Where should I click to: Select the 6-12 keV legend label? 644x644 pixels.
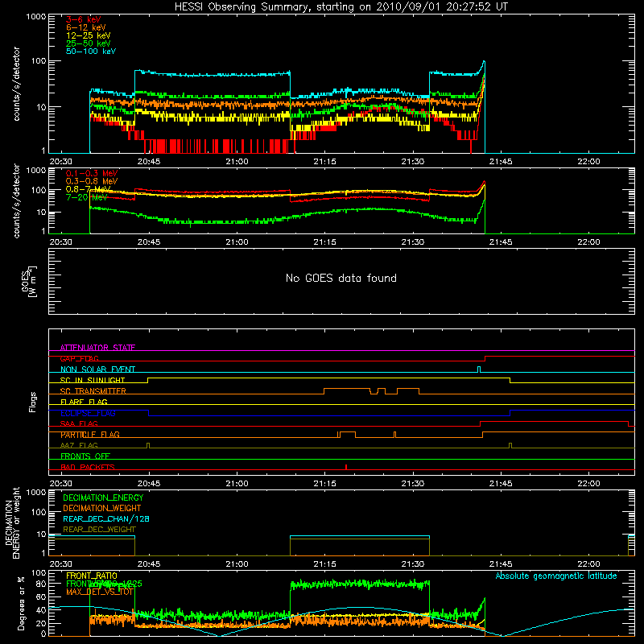(86, 27)
